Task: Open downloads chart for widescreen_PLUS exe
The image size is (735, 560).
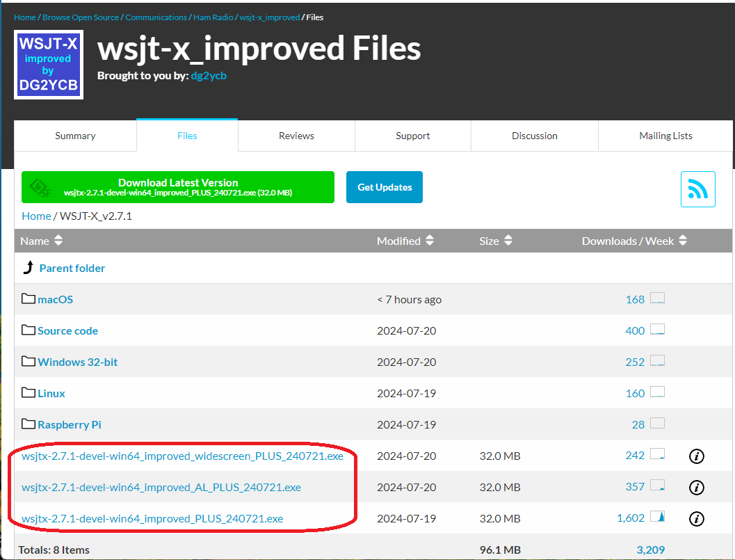Action: (657, 454)
